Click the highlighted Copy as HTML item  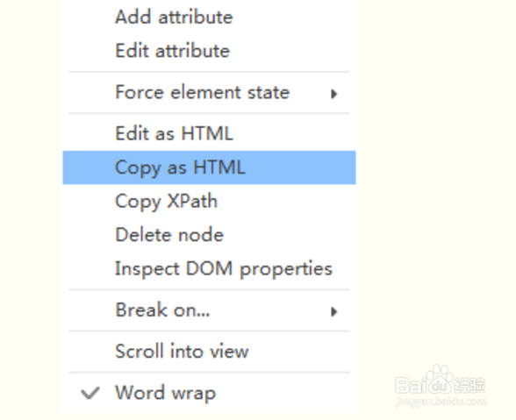[209, 167]
